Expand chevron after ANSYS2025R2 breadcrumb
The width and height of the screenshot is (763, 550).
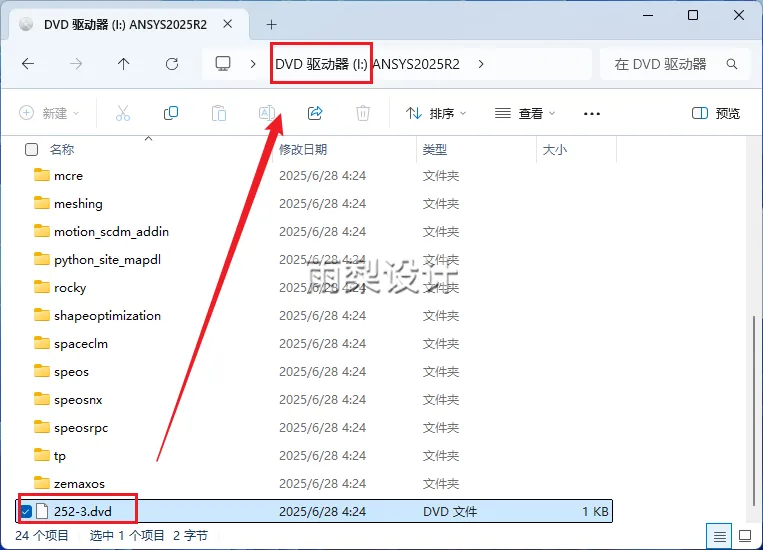click(481, 64)
